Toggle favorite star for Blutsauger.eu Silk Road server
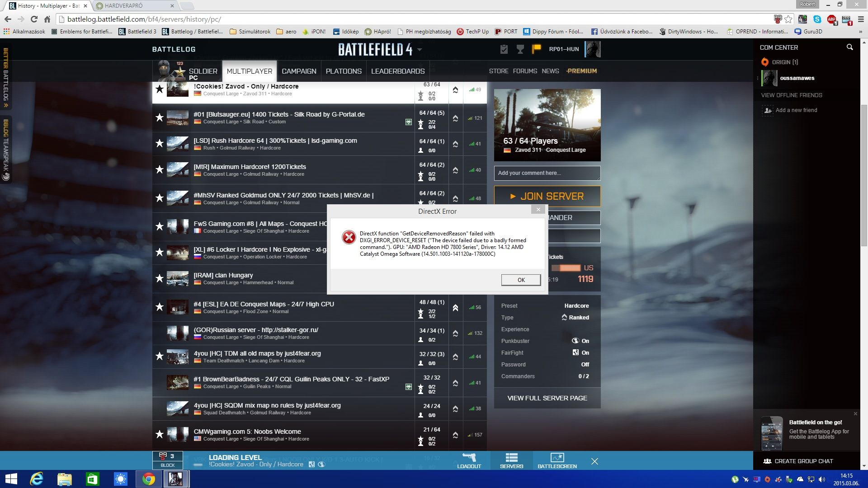Viewport: 868px width, 488px height. 159,117
